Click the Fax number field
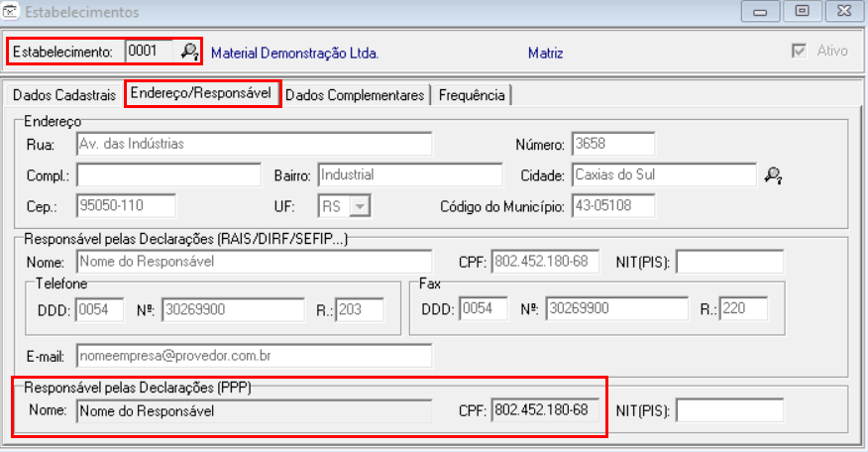The width and height of the screenshot is (868, 452). pos(616,309)
